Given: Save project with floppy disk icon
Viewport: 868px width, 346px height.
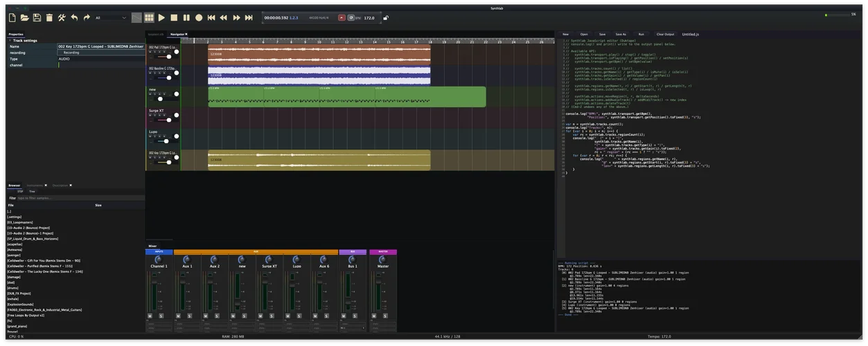Looking at the screenshot, I should coord(37,17).
